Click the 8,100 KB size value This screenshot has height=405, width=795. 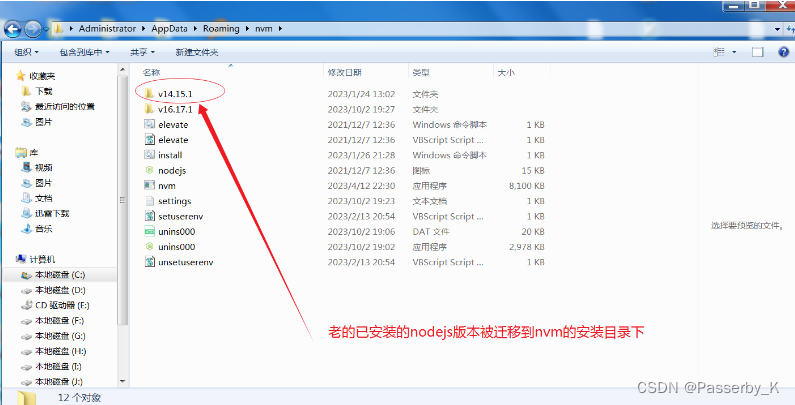pos(527,186)
